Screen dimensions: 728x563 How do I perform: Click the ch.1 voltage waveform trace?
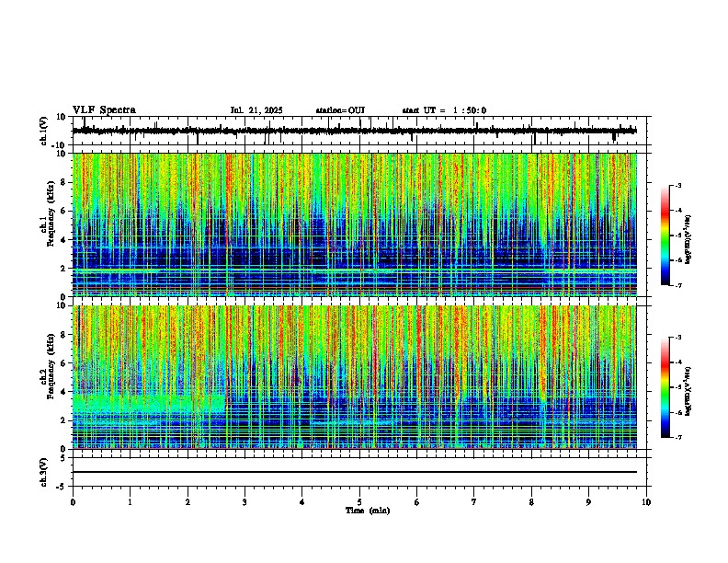click(x=355, y=131)
